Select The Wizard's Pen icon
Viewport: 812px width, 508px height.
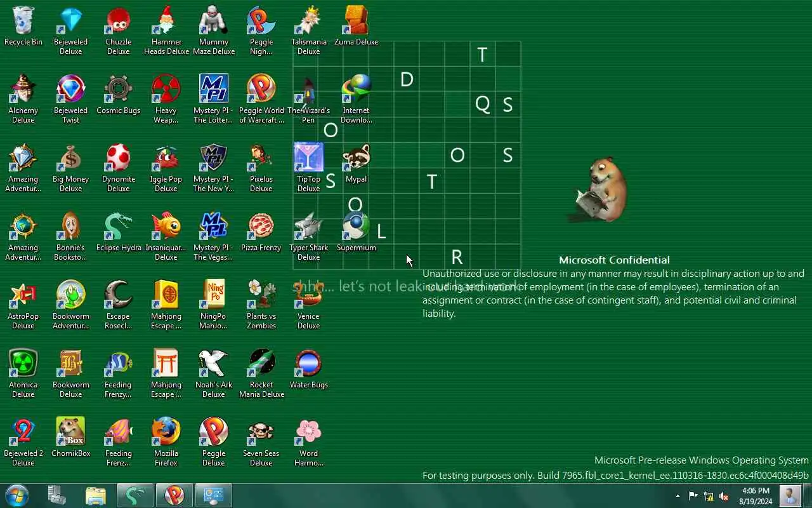tap(309, 99)
